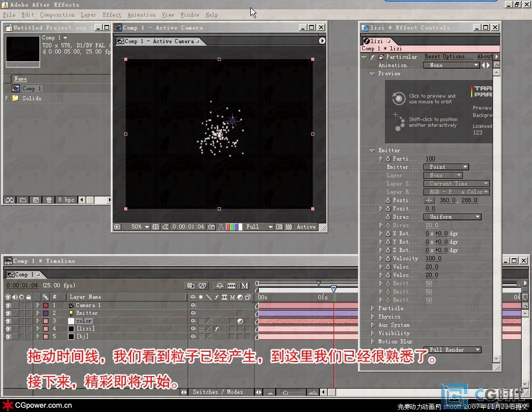Open composition viewer options round arrow button
The image size is (532, 412).
(x=322, y=41)
